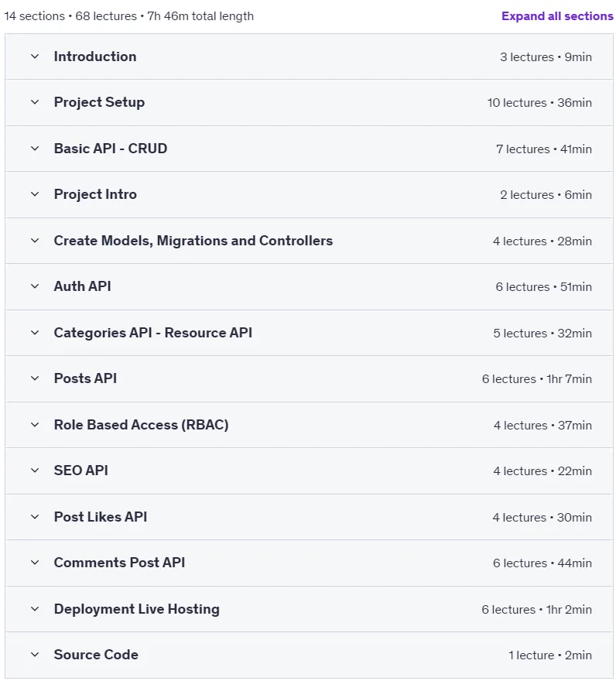This screenshot has height=681, width=616.
Task: Expand the Auth API chevron
Action: (x=35, y=286)
